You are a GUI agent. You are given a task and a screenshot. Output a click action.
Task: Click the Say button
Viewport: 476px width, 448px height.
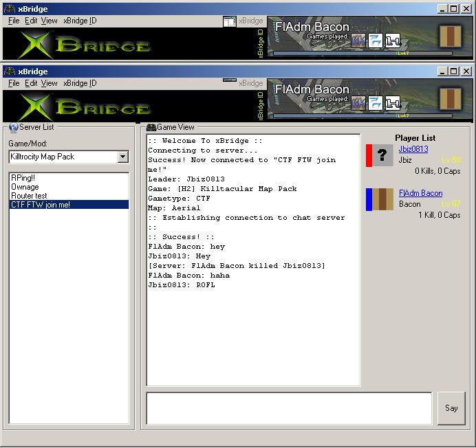coord(451,408)
